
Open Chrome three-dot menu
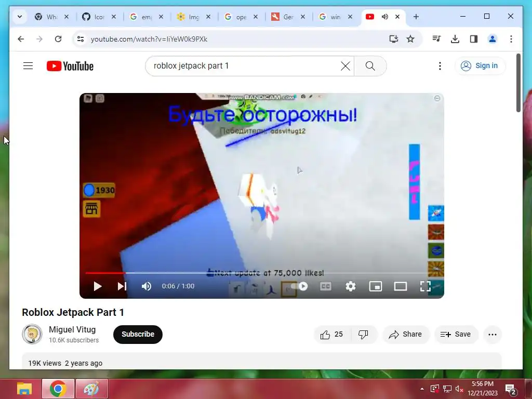click(511, 39)
